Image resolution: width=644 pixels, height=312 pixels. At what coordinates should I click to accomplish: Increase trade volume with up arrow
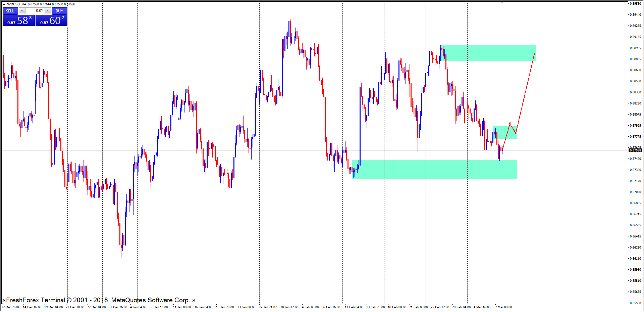(x=48, y=11)
